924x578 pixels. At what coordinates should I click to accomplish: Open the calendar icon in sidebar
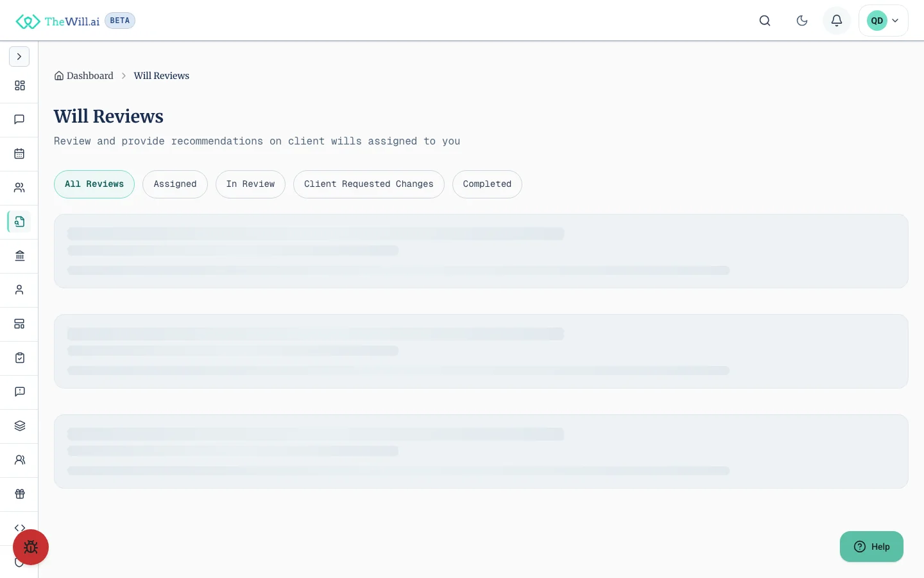pyautogui.click(x=19, y=153)
